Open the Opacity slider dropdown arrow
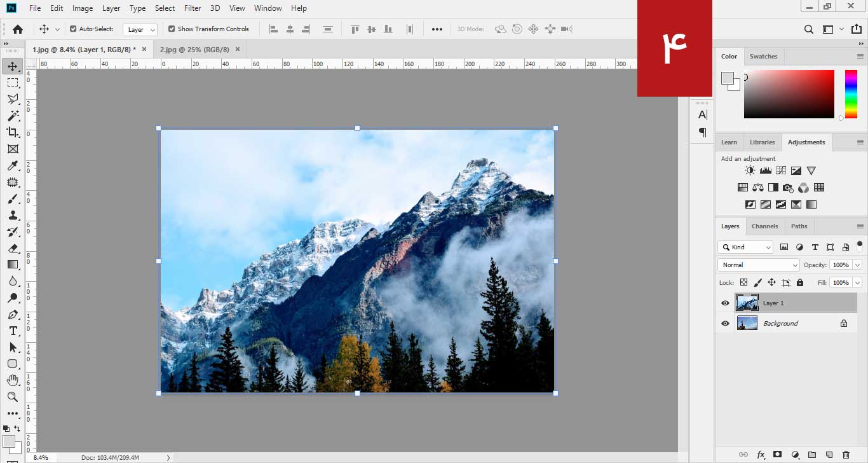Viewport: 868px width, 463px height. tap(858, 265)
